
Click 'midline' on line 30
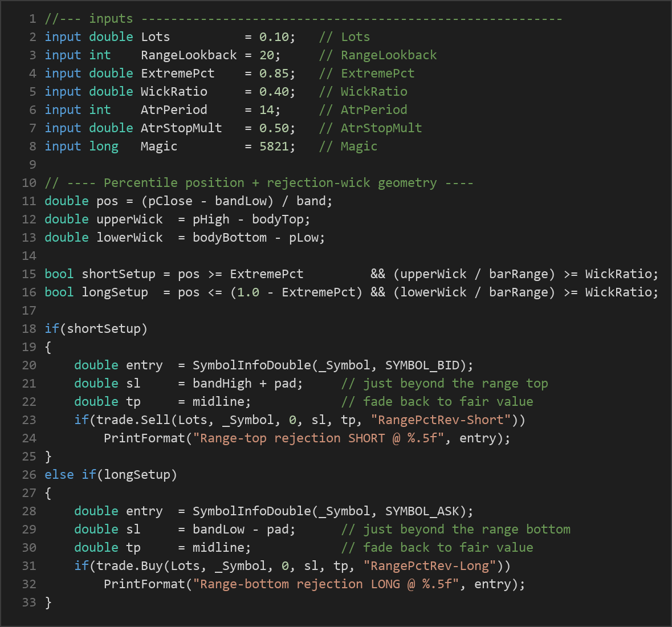(218, 547)
